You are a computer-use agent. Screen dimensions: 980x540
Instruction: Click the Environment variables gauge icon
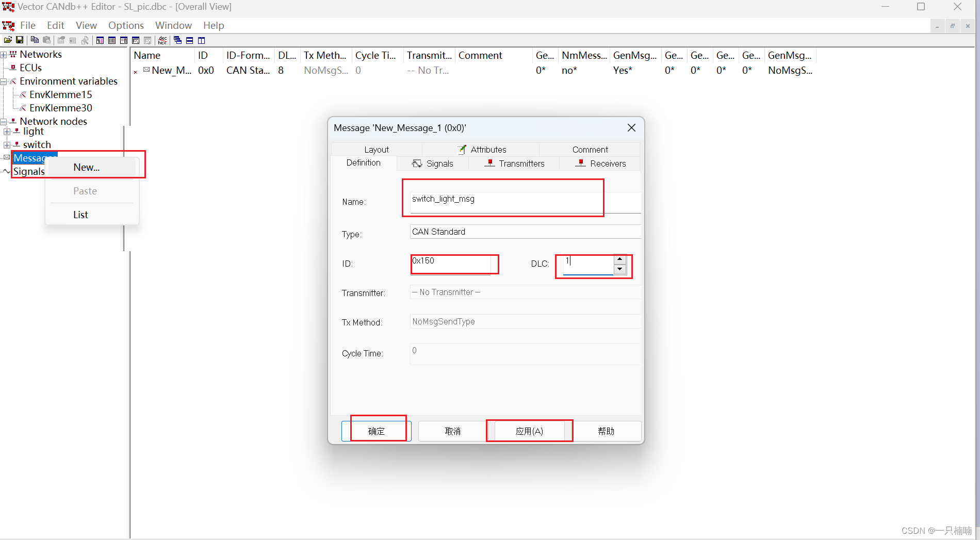[x=13, y=81]
